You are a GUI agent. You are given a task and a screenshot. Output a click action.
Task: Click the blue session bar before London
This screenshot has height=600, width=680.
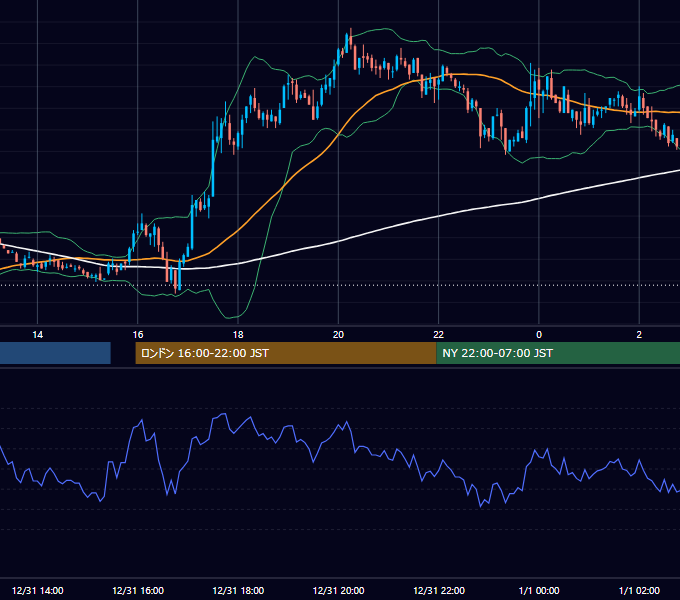click(55, 353)
